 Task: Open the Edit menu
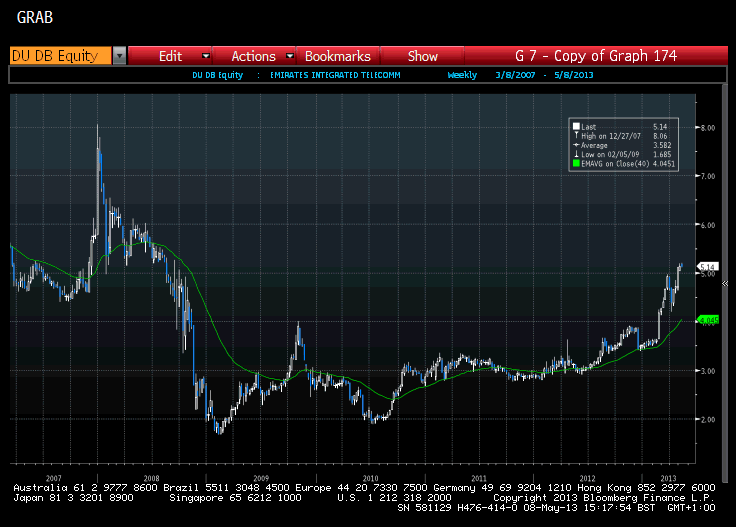click(170, 56)
